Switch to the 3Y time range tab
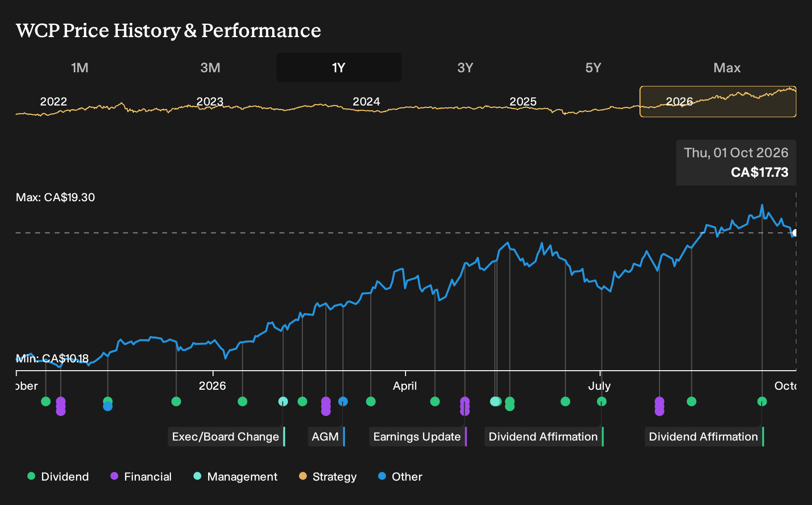 pyautogui.click(x=465, y=67)
